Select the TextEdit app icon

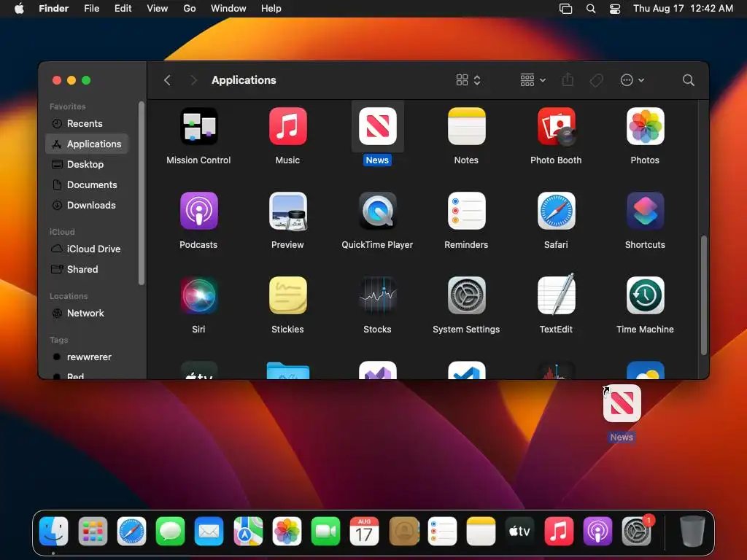[556, 295]
